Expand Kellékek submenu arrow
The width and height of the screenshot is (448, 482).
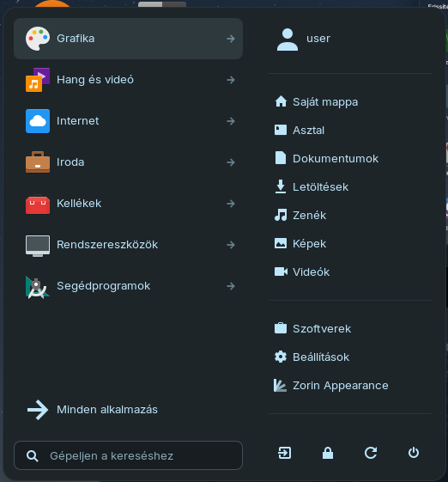[231, 204]
